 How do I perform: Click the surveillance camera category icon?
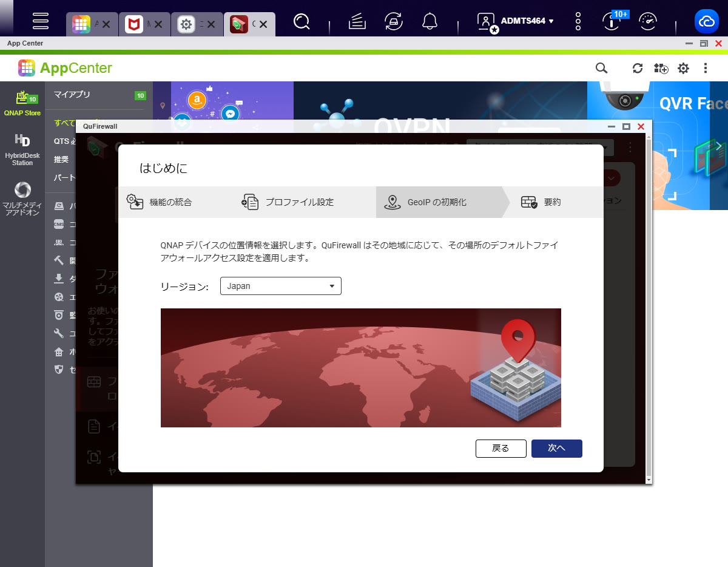[x=59, y=315]
